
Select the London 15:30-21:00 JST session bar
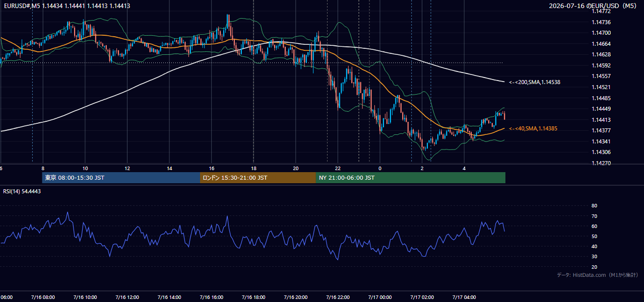[x=258, y=178]
